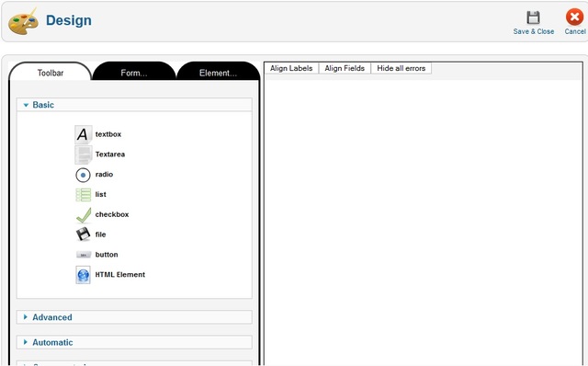The image size is (588, 366).
Task: Insert a button element icon
Action: [84, 255]
